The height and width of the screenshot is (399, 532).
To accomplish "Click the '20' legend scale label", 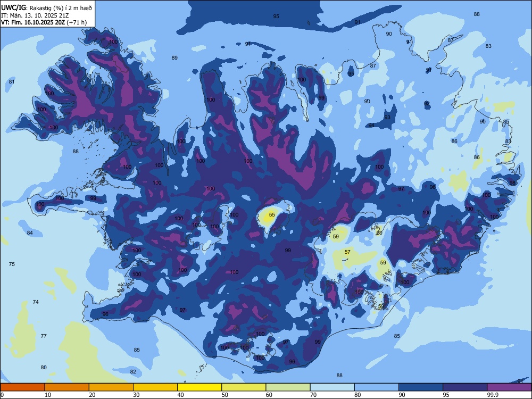I will coord(92,395).
